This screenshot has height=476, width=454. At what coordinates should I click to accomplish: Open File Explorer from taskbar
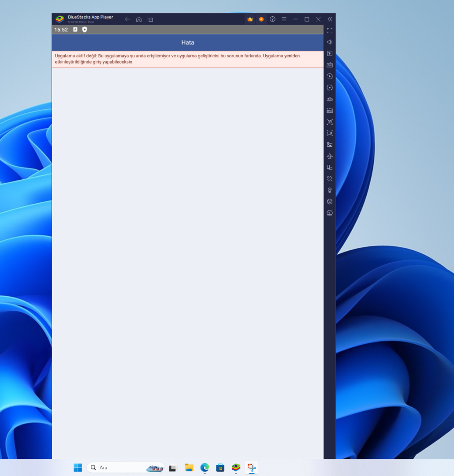coord(189,468)
